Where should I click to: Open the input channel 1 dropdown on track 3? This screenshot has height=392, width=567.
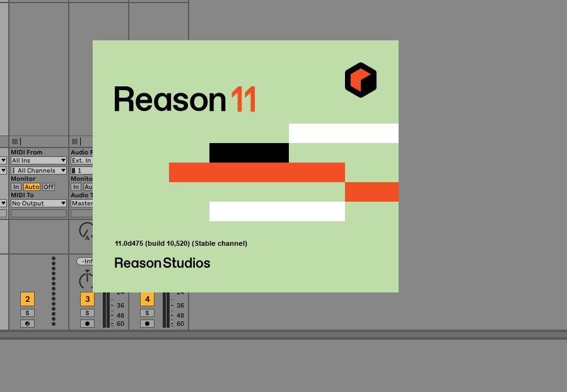(82, 170)
